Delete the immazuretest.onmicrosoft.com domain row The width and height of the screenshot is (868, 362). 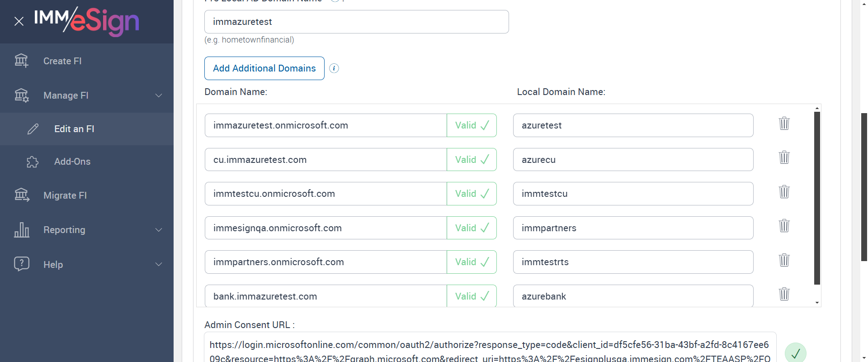pyautogui.click(x=784, y=124)
